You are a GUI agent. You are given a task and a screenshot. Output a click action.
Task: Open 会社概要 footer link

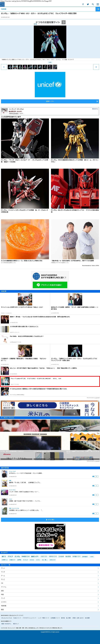coord(87,618)
